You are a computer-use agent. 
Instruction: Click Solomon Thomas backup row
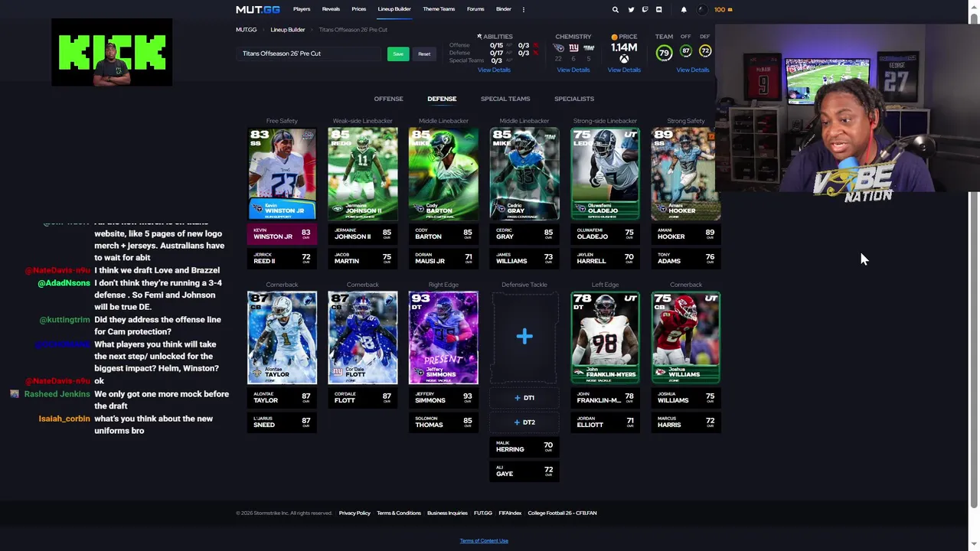[443, 422]
